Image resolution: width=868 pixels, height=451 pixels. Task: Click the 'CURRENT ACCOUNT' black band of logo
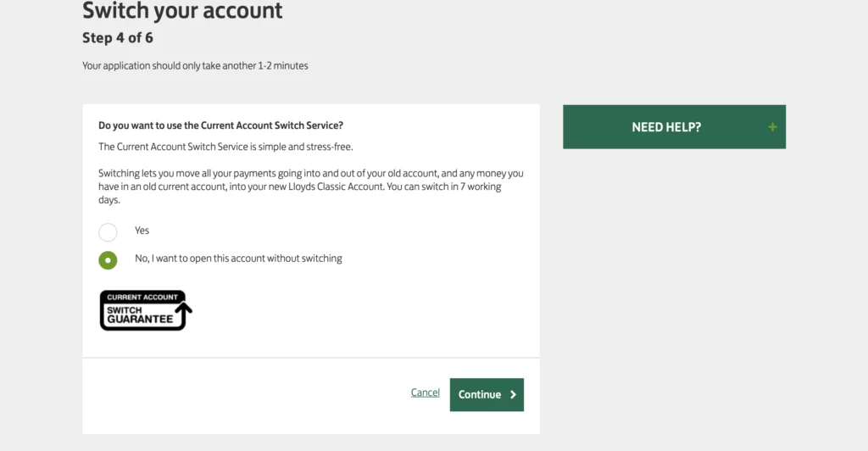(142, 298)
